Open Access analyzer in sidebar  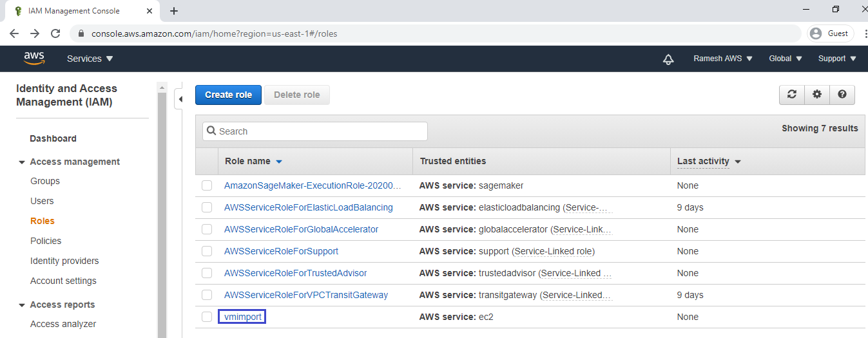pyautogui.click(x=63, y=324)
